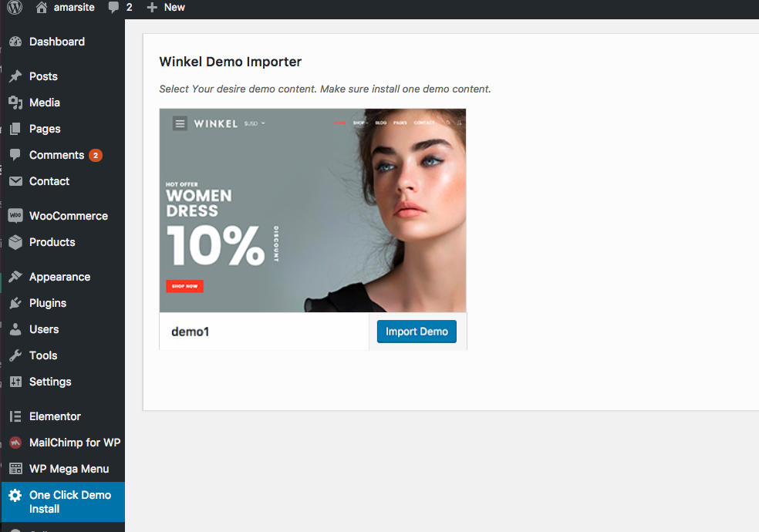Click the Comments speech bubble sidebar icon
Image resolution: width=759 pixels, height=532 pixels.
(x=15, y=155)
